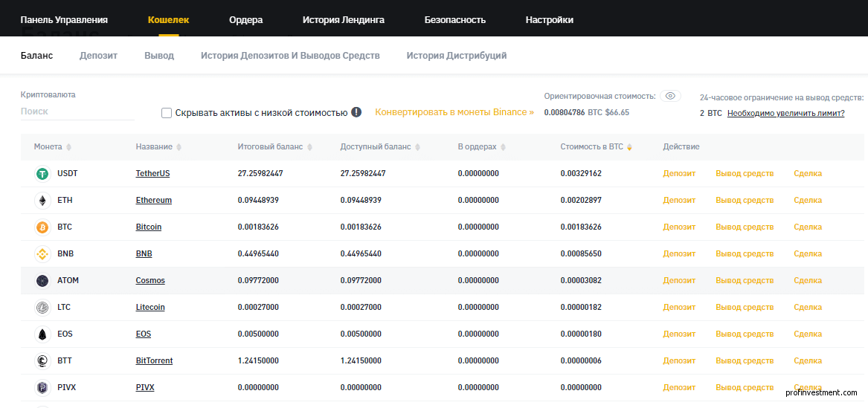The image size is (868, 408).
Task: Enable the hide low-value assets checkbox
Action: [x=167, y=113]
